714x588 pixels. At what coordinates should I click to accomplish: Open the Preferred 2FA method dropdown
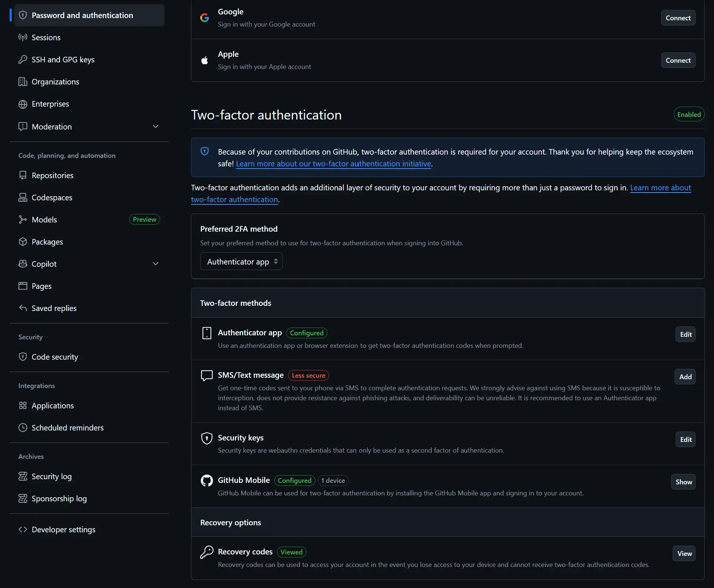coord(241,262)
